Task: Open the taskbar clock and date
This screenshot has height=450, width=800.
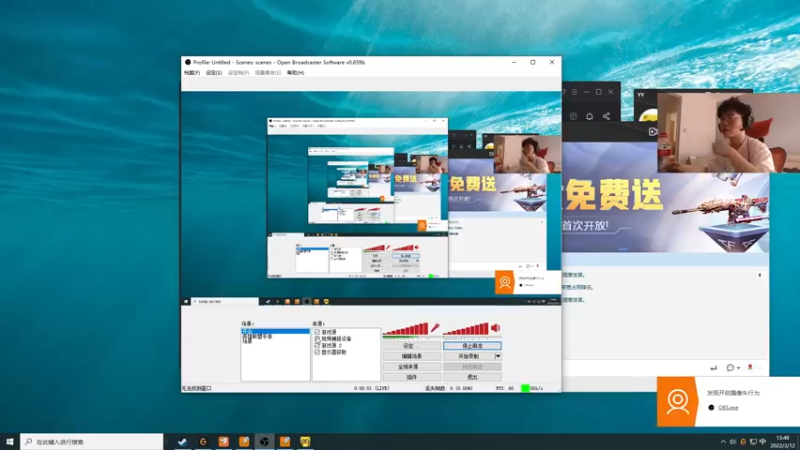Action: click(783, 442)
